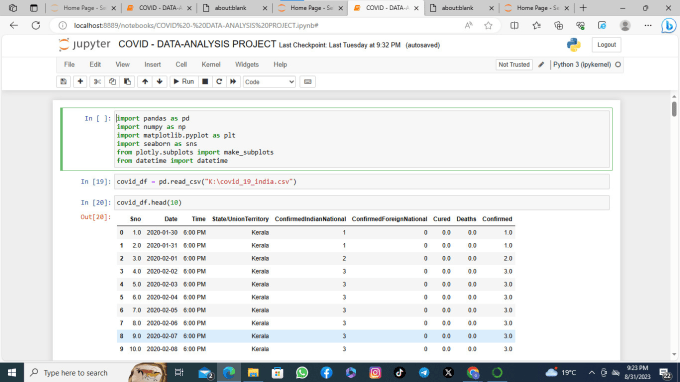The height and width of the screenshot is (382, 680).
Task: Click the browser address bar URL
Action: (196, 26)
